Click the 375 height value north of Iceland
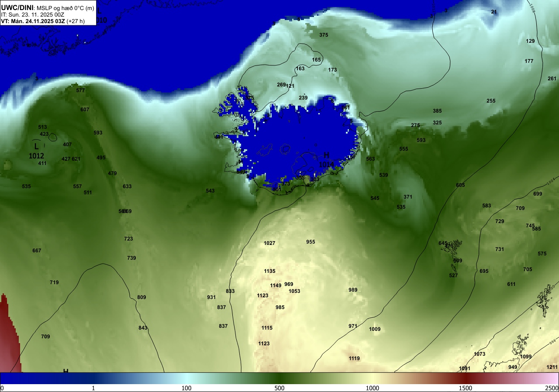Screen dimensions: 559x392 point(324,35)
